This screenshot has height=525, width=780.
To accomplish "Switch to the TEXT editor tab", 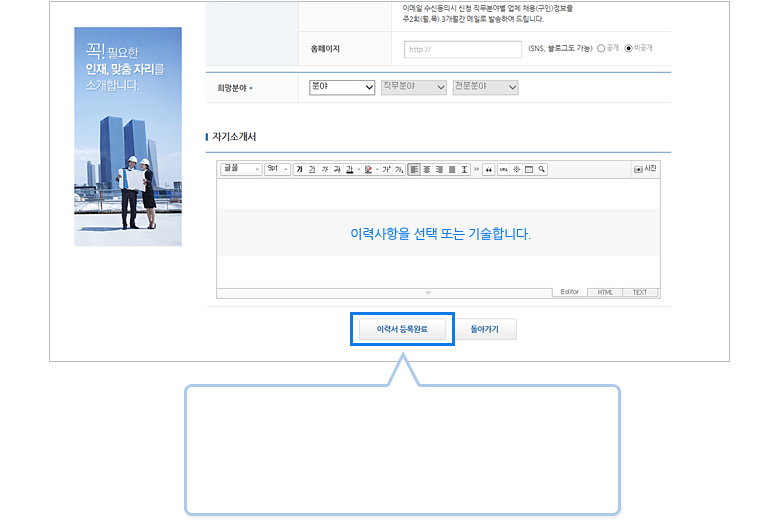I will tap(640, 293).
